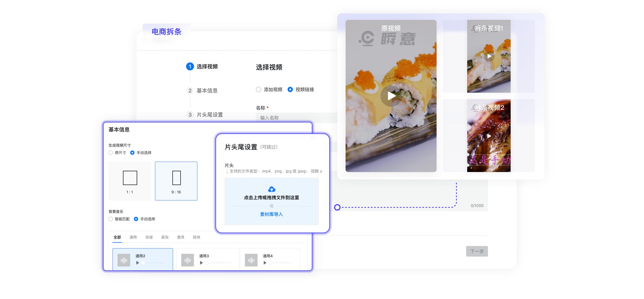This screenshot has width=644, height=299.
Task: Play the 通用3 background music
Action: (x=201, y=263)
